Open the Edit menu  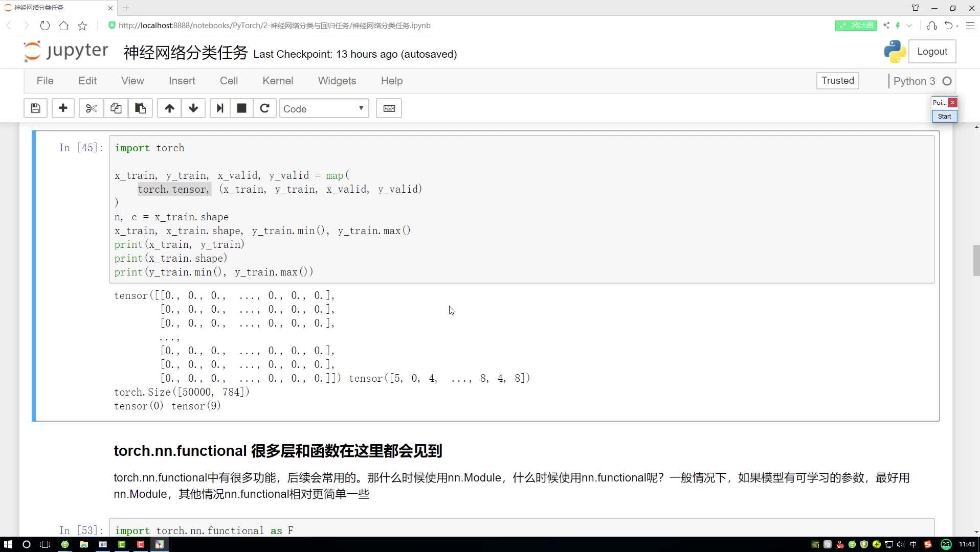tap(87, 81)
